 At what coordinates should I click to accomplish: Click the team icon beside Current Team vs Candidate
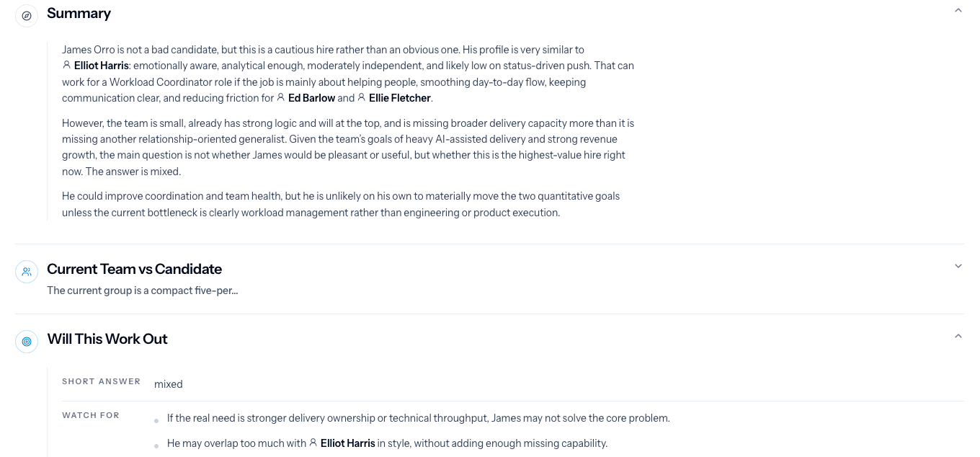point(27,272)
